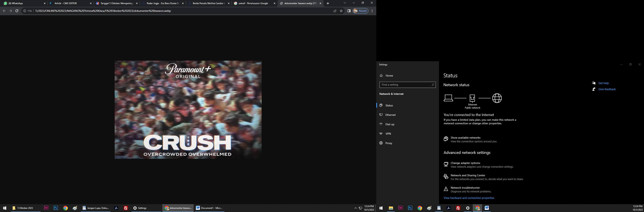Switch to the dokumenter itaewon Chrome taskbar button
Screen dimensions: 644x212
(178, 208)
